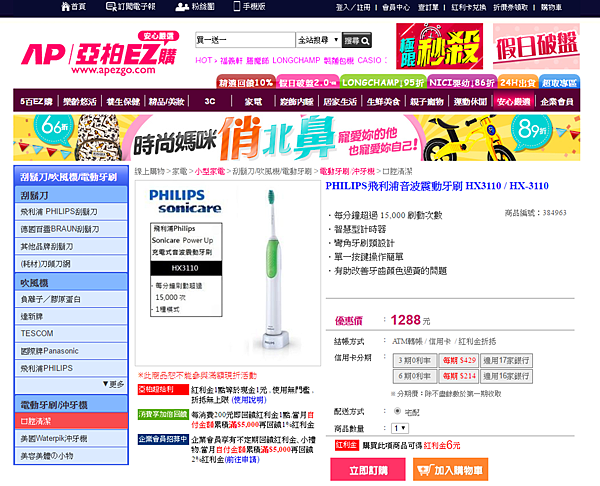Click the CASIO hot keyword link
This screenshot has width=600, height=486.
369,60
